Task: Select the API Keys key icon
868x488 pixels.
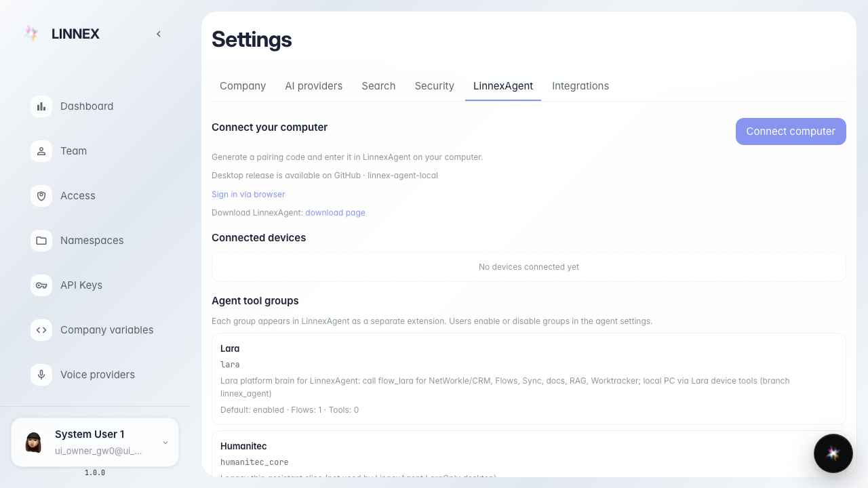Action: click(x=41, y=285)
